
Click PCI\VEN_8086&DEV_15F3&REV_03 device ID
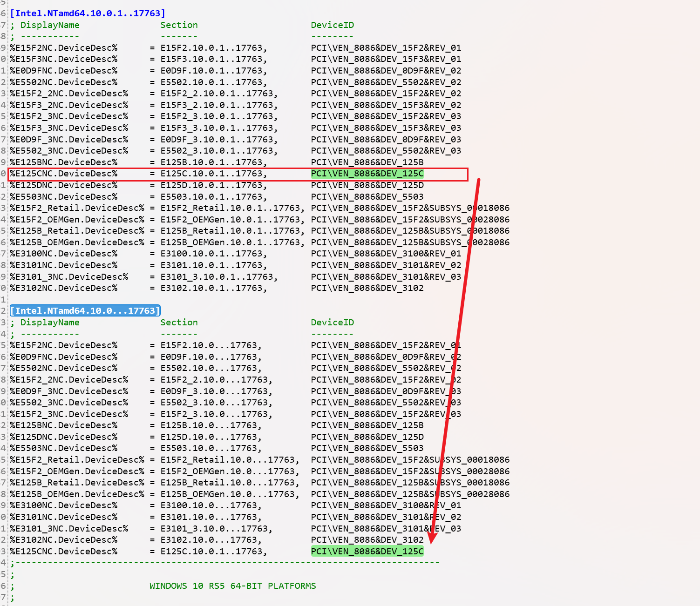click(x=386, y=128)
